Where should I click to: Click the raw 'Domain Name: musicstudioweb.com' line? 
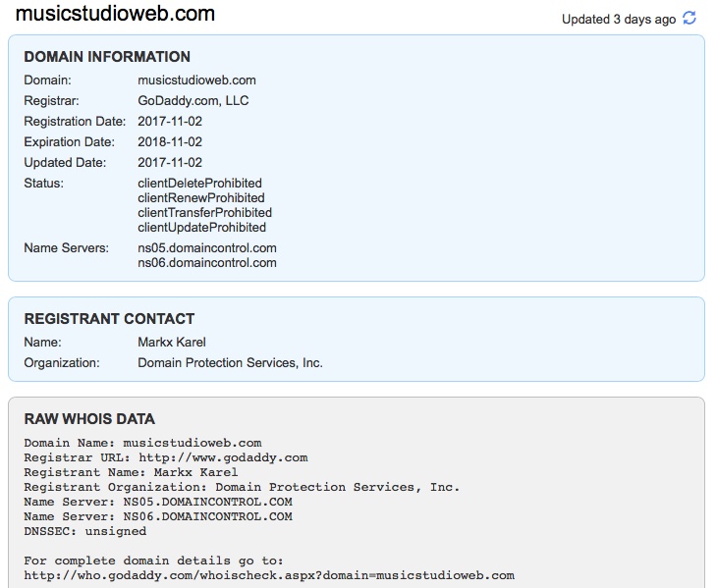(x=142, y=443)
